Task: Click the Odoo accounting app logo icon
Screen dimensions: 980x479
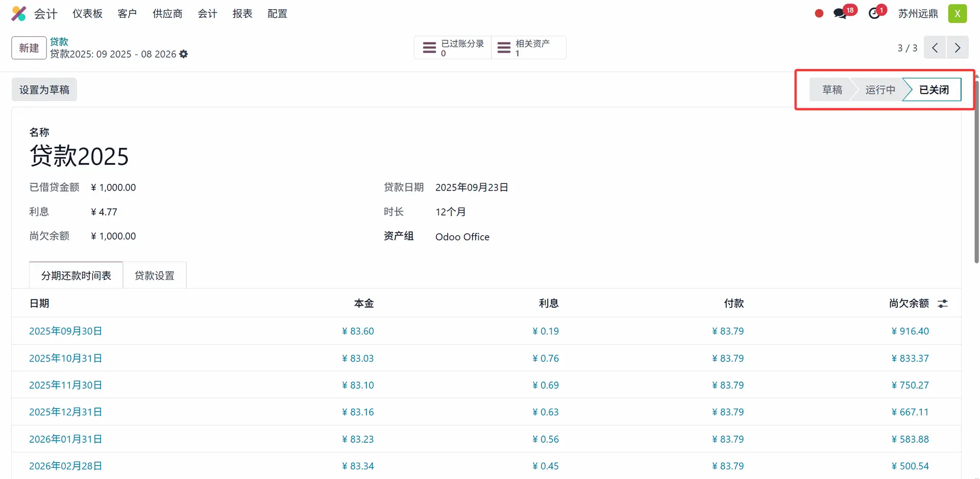Action: (x=19, y=14)
